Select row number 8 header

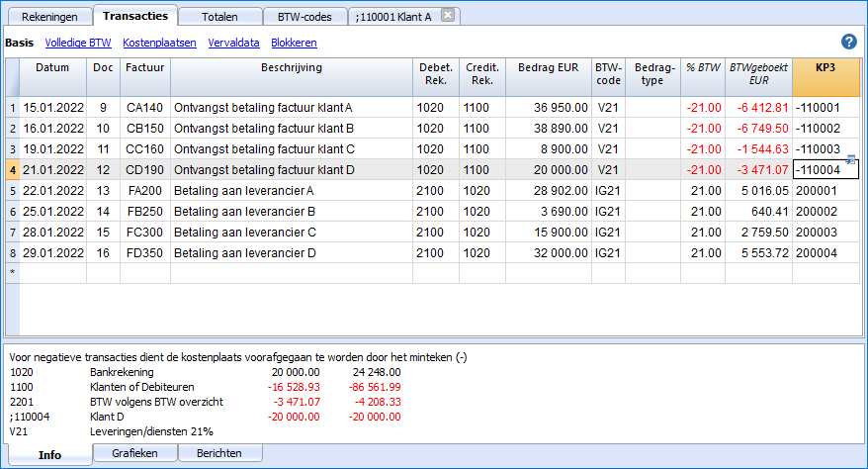13,253
